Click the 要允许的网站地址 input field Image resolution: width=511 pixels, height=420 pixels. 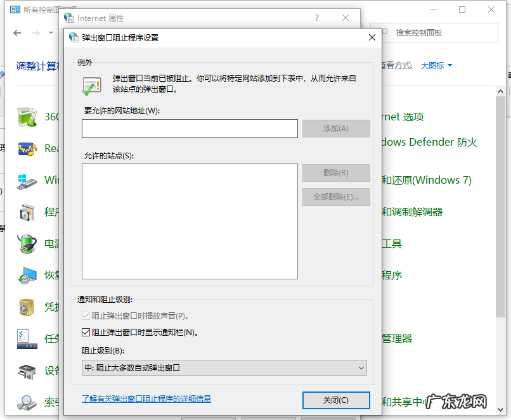[188, 129]
